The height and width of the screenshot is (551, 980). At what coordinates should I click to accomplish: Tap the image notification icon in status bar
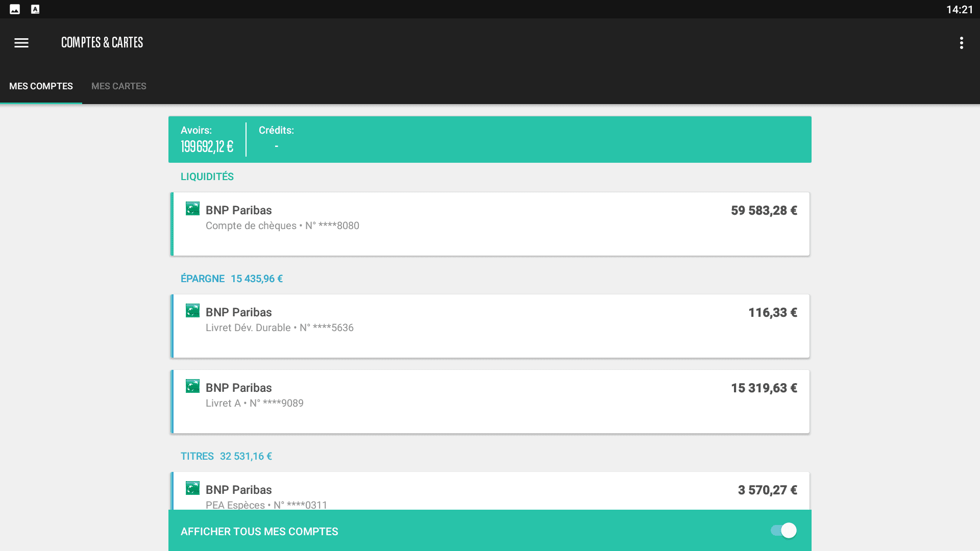pyautogui.click(x=15, y=9)
